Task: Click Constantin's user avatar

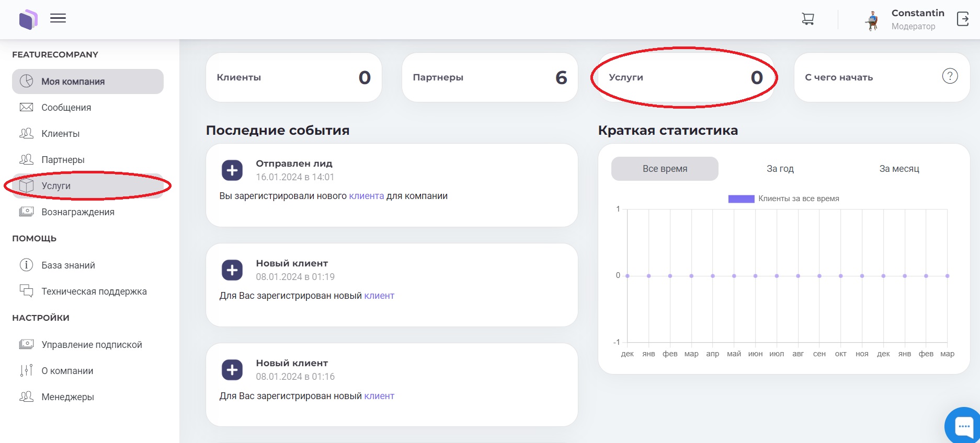Action: point(872,20)
